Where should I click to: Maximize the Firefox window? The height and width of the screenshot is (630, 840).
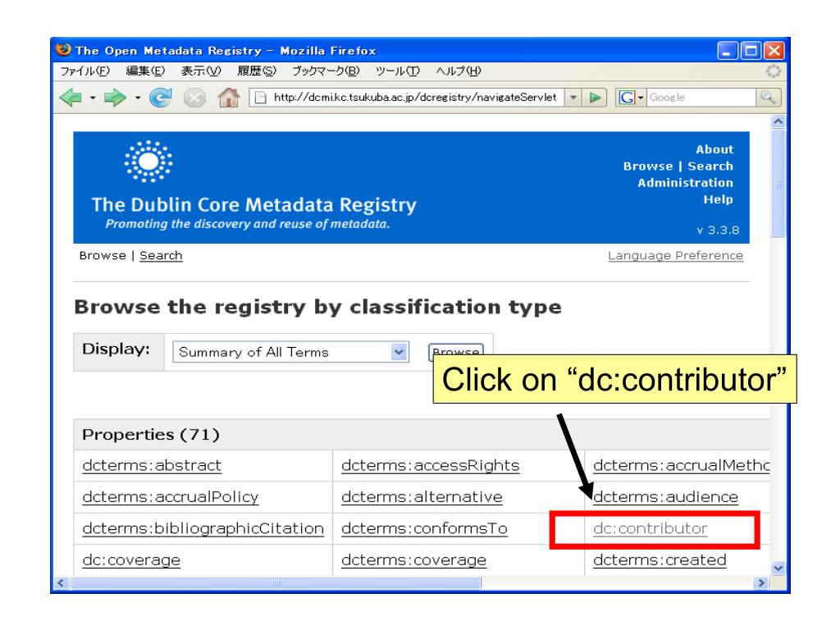(x=751, y=50)
